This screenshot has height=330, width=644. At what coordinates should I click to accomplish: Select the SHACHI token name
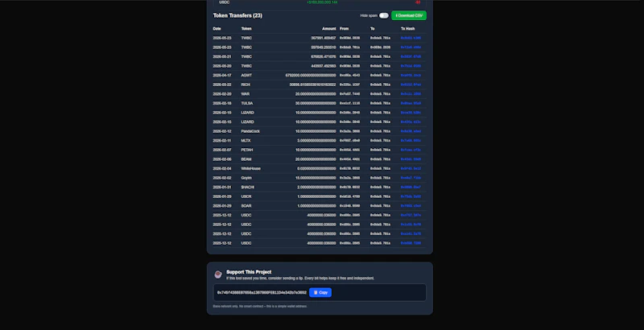pyautogui.click(x=247, y=188)
